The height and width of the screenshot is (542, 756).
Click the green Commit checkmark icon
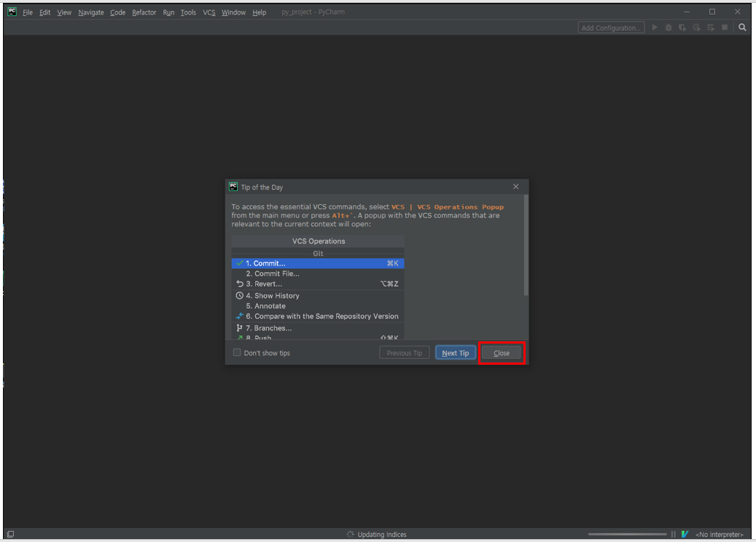(x=240, y=263)
